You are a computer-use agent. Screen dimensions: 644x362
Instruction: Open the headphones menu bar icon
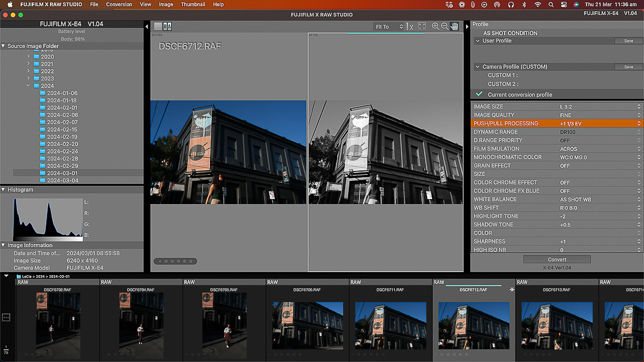pyautogui.click(x=511, y=4)
